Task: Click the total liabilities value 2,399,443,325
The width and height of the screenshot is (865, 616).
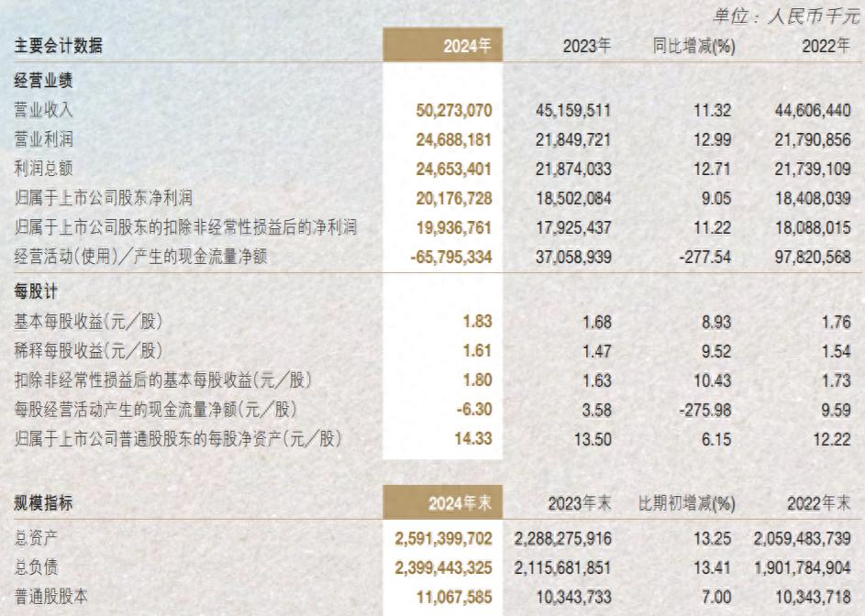Action: tap(443, 567)
